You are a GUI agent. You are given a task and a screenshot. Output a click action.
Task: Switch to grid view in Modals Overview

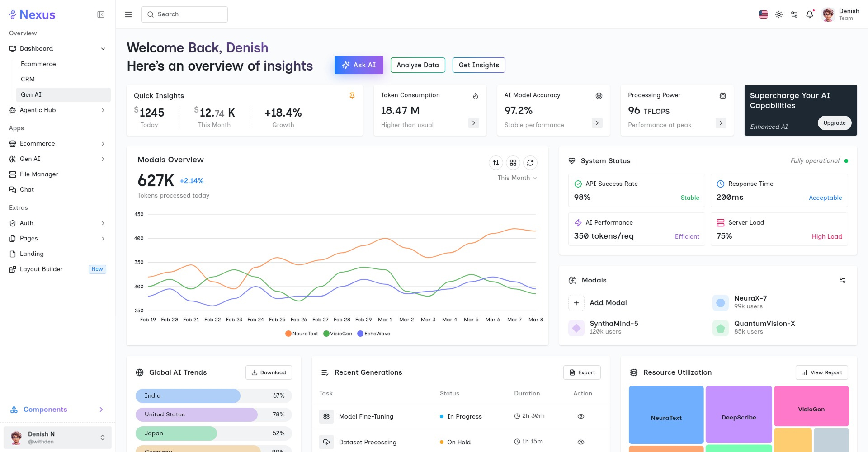pyautogui.click(x=513, y=163)
